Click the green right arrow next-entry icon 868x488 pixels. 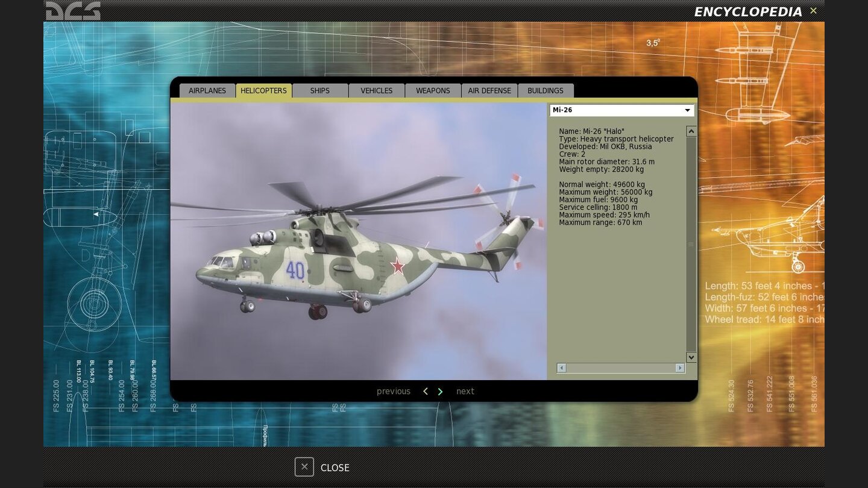point(440,392)
